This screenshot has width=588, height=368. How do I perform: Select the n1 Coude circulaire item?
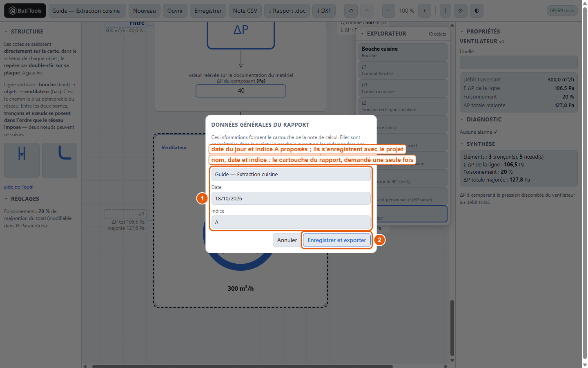(x=403, y=88)
